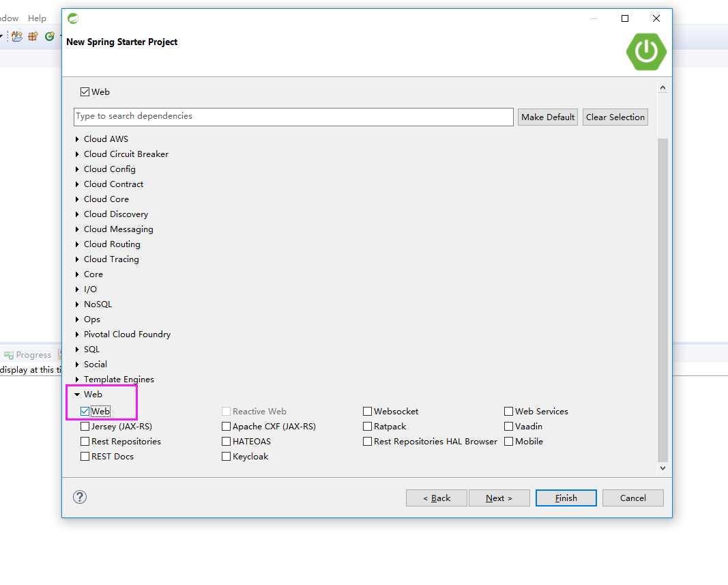Enable Rest Repositories HAL Browser
Image resolution: width=728 pixels, height=585 pixels.
[367, 442]
